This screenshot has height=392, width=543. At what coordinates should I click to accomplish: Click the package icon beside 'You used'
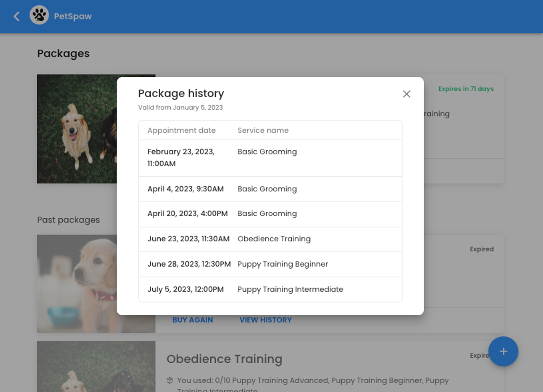click(170, 380)
